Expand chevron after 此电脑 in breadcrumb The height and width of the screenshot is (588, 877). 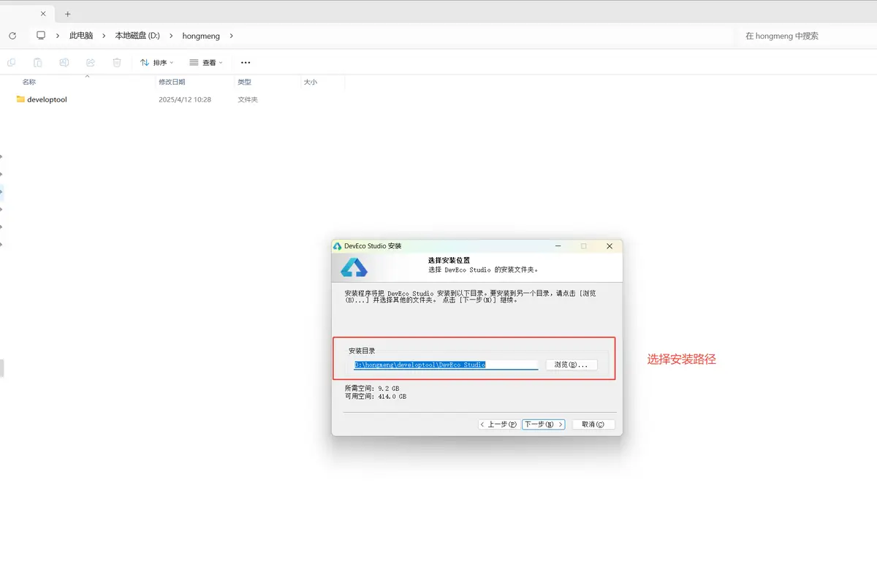[x=104, y=36]
